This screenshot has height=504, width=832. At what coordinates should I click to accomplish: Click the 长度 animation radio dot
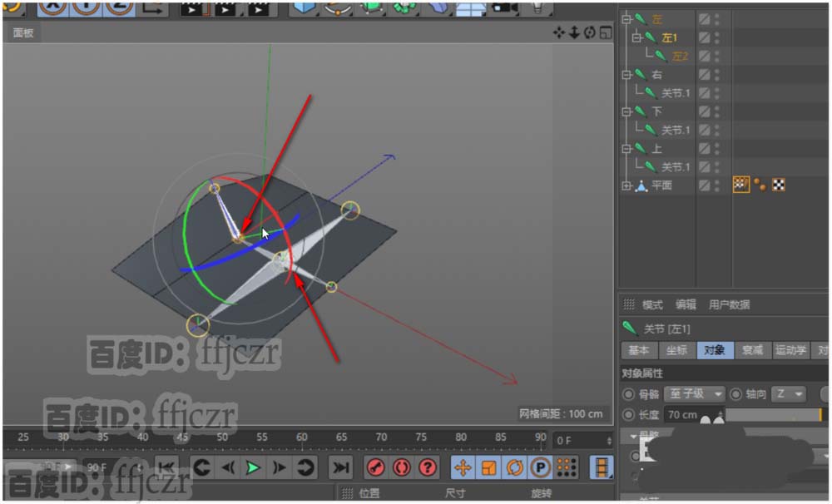pos(629,414)
